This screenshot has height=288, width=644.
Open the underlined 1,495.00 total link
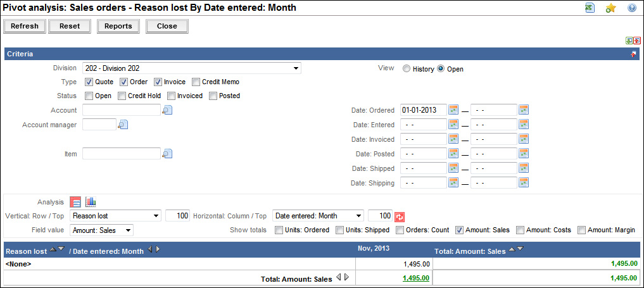point(416,277)
